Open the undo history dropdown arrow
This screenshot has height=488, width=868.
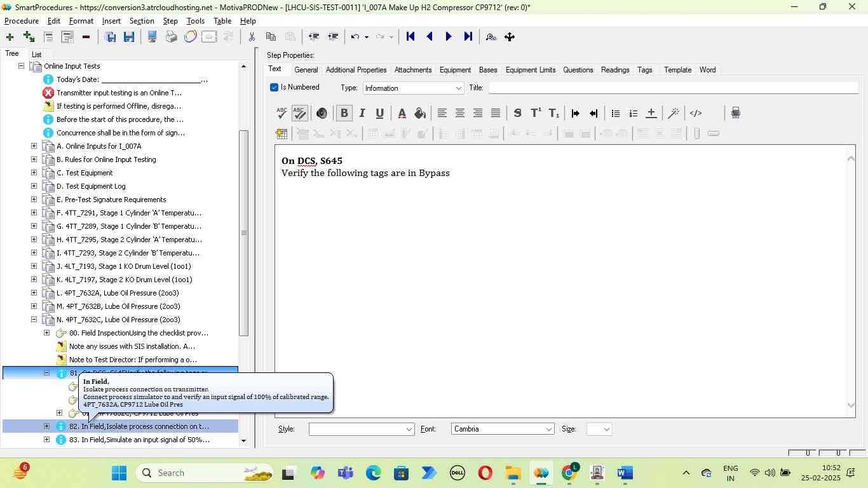click(366, 37)
